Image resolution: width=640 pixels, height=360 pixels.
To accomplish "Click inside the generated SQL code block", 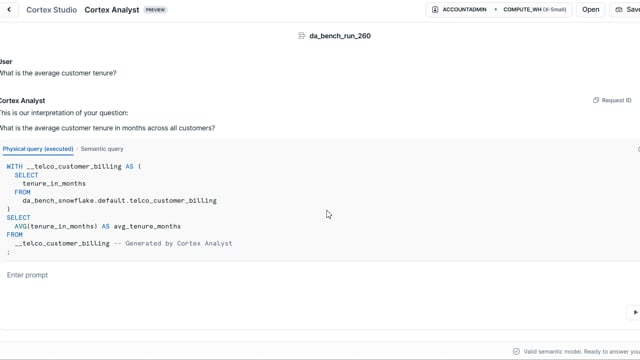I will [x=320, y=209].
